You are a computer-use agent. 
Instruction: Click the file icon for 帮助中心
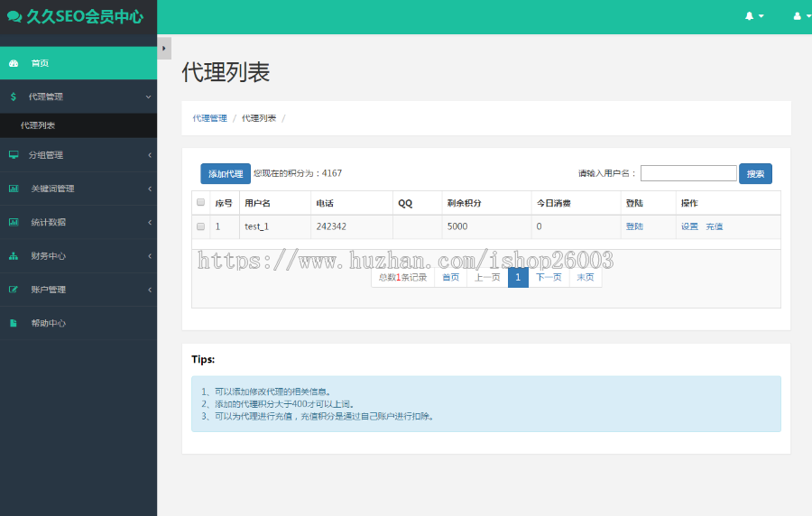coord(14,323)
